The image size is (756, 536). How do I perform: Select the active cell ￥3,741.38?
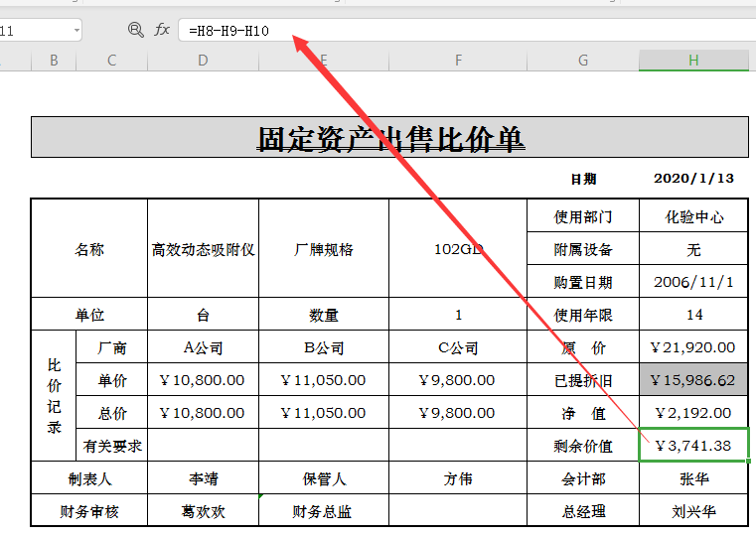693,445
